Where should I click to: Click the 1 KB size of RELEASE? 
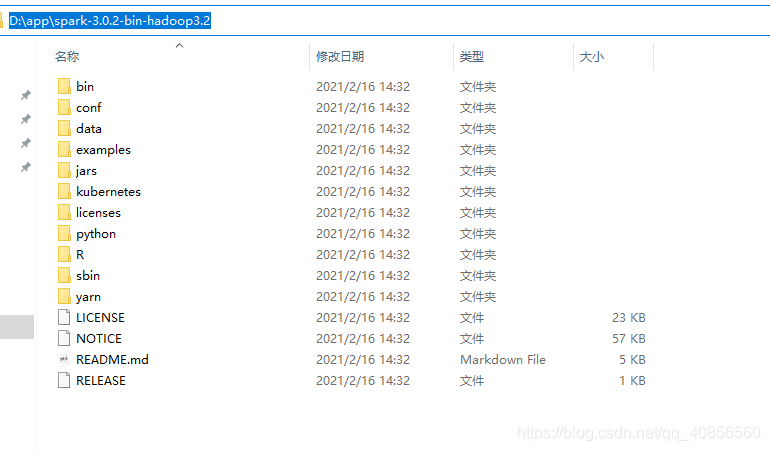pyautogui.click(x=632, y=381)
